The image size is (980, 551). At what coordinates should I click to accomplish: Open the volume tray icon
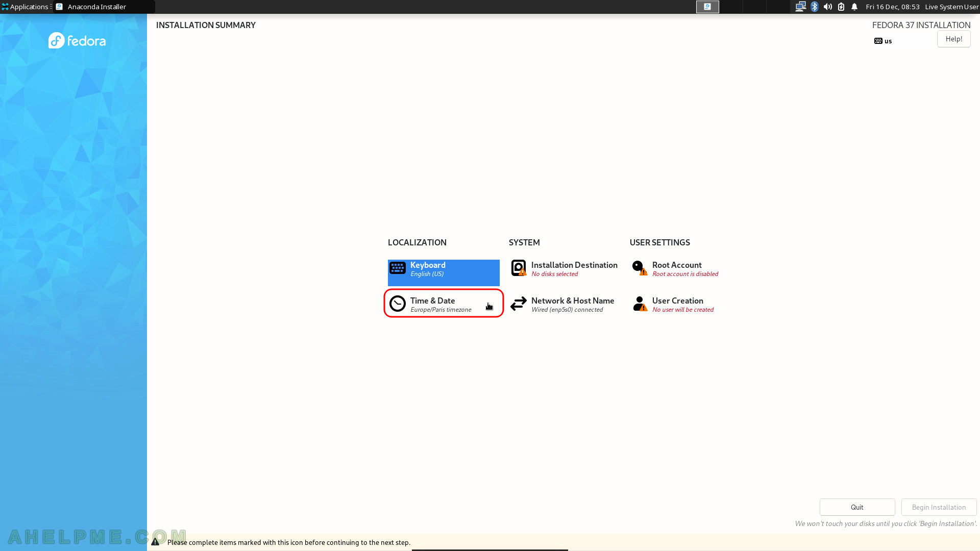[x=828, y=7]
